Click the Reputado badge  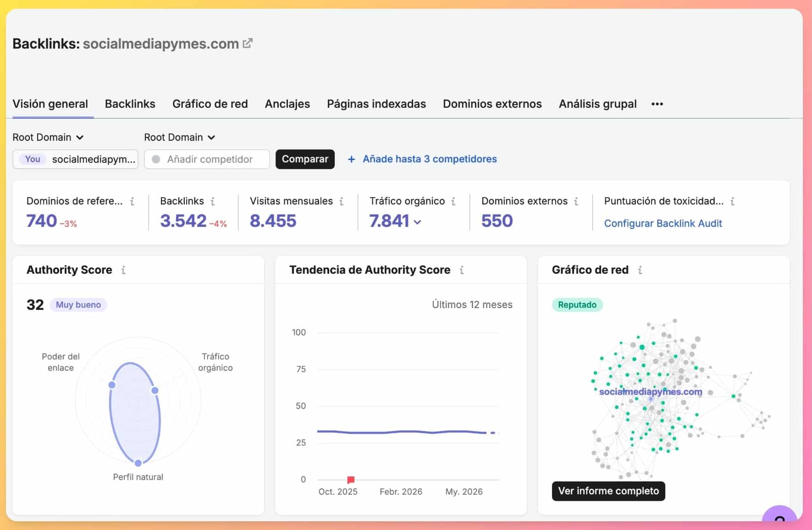coord(577,304)
